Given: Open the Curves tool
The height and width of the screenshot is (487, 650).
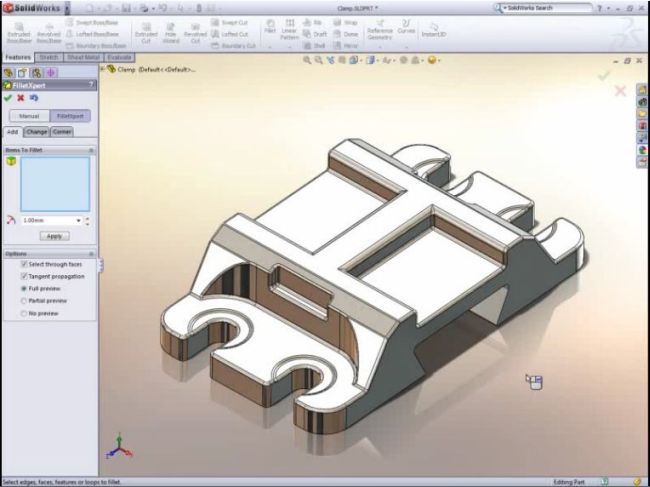Looking at the screenshot, I should (x=406, y=27).
